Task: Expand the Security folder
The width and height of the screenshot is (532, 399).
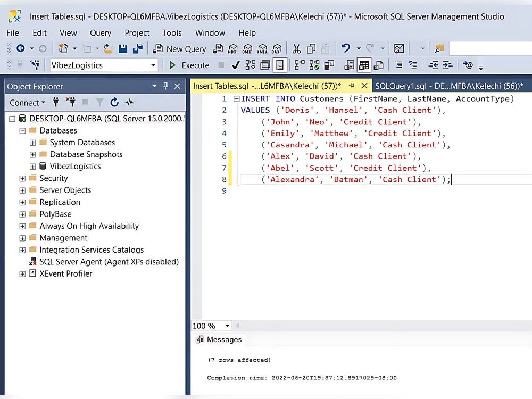Action: point(22,178)
